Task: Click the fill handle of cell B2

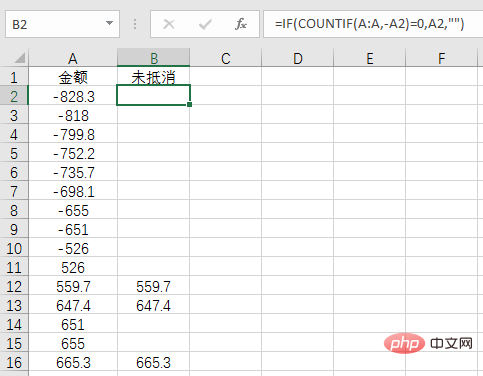Action: [x=189, y=104]
